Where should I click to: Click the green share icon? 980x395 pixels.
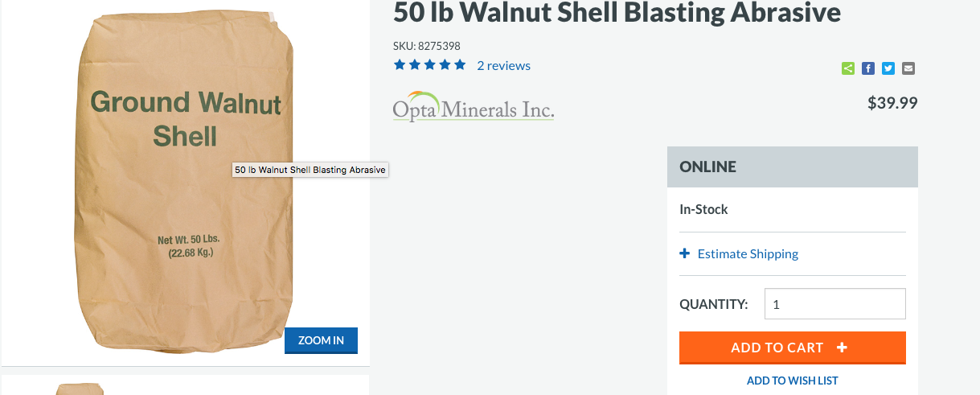(x=848, y=68)
